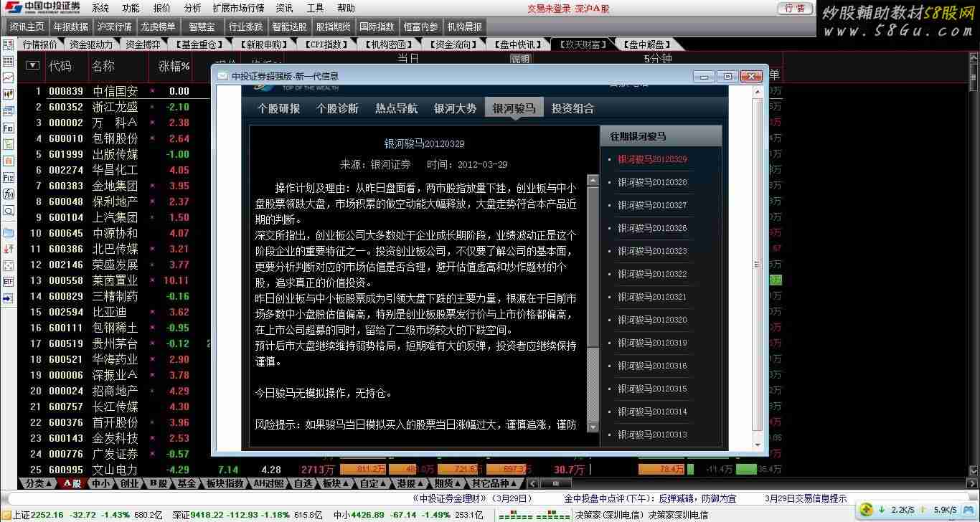
Task: Click the small icon at status bar left
Action: point(6,515)
